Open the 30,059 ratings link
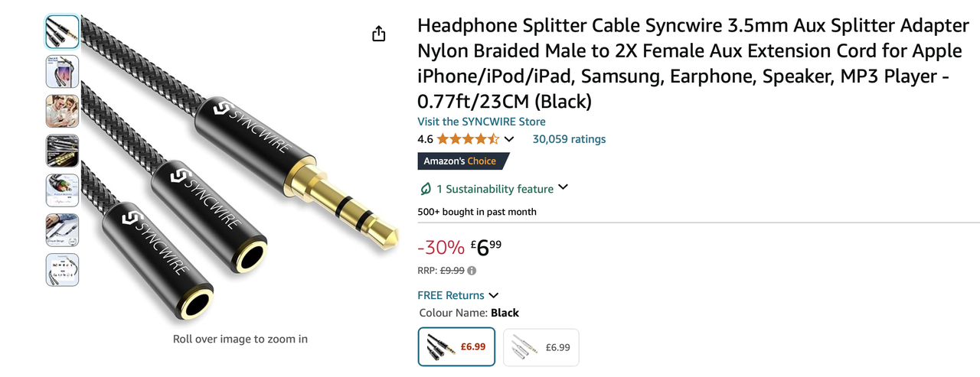This screenshot has width=980, height=377. click(569, 139)
